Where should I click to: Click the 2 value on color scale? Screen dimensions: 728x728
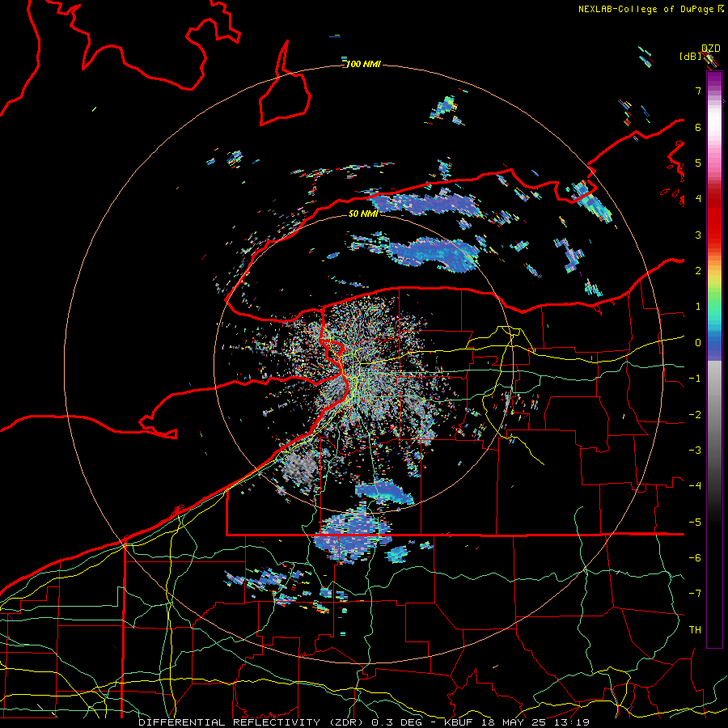tap(698, 271)
